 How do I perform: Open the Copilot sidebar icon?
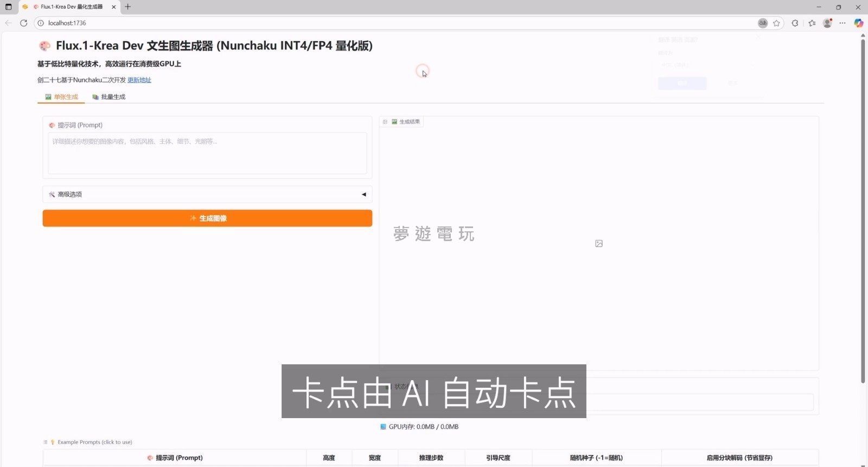point(858,23)
